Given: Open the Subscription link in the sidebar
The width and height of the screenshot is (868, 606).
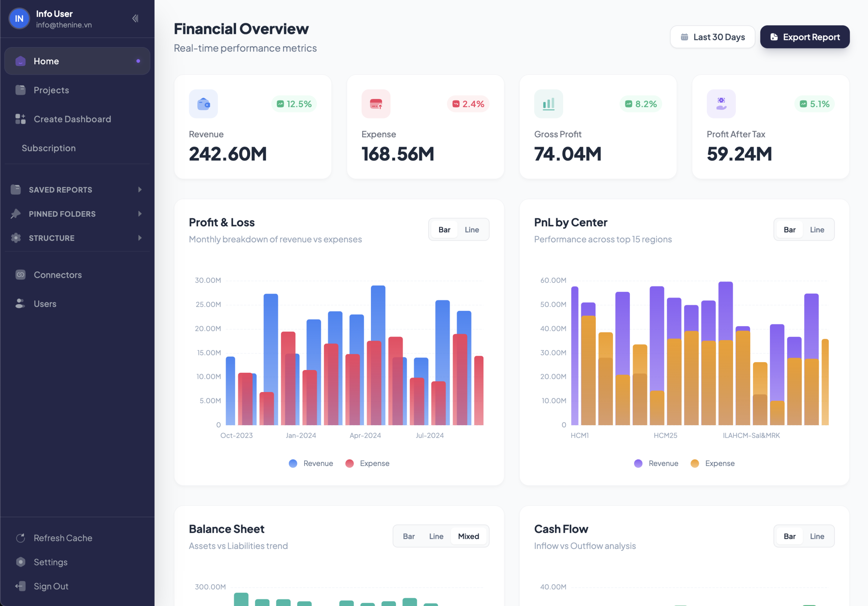Looking at the screenshot, I should [48, 148].
